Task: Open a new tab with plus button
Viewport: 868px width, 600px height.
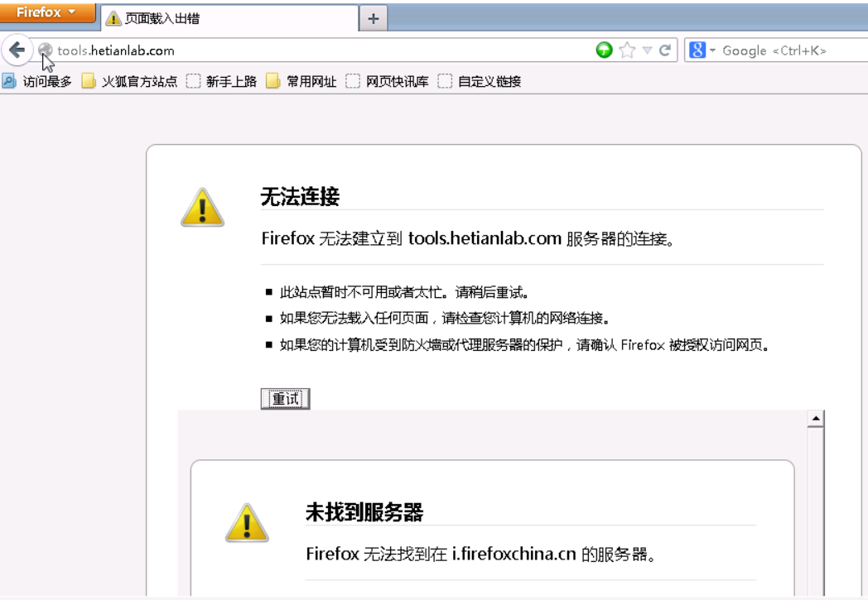Action: tap(373, 19)
